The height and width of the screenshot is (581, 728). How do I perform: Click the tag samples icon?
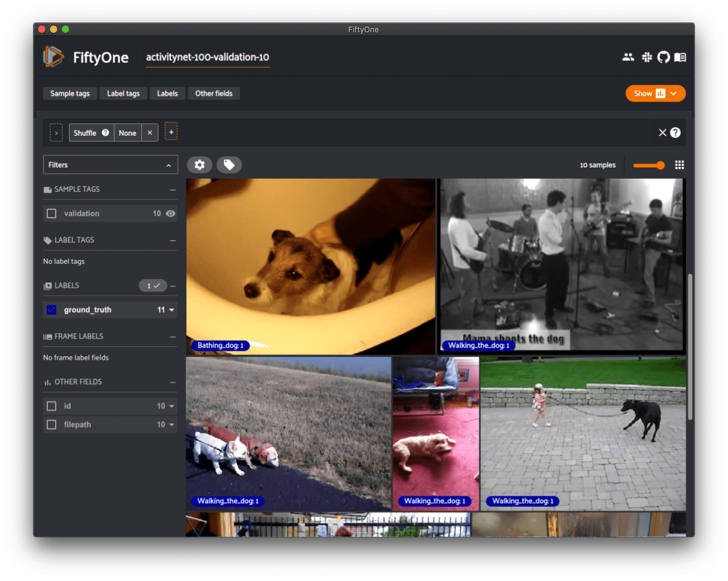click(229, 165)
